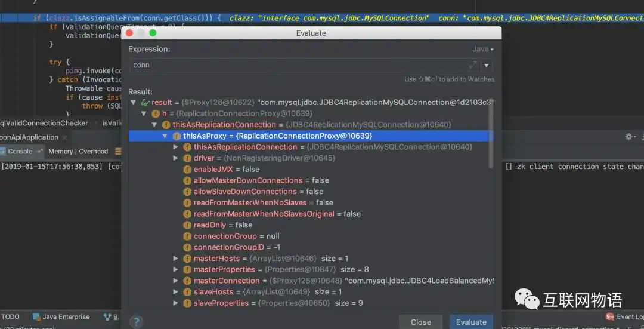Click the Result tree vertical scrollbar
644x329 pixels.
(490, 134)
